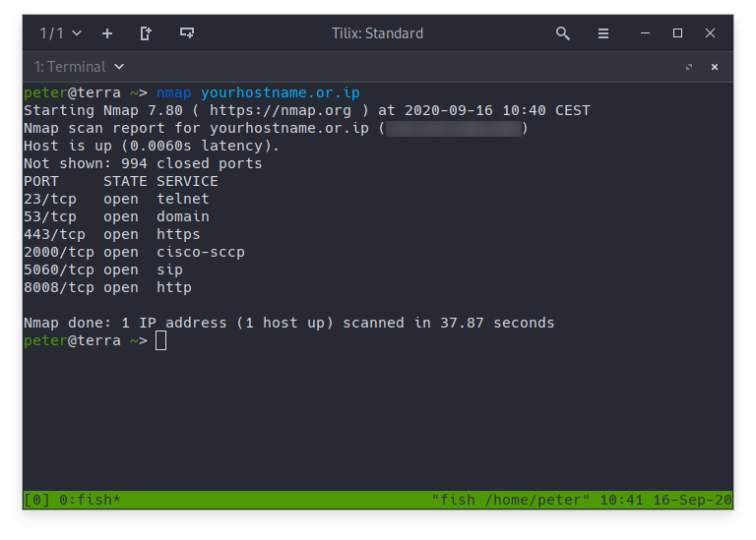Click the 10:41 clock in tmux status bar
Screen dimensions: 756x540
(621, 500)
